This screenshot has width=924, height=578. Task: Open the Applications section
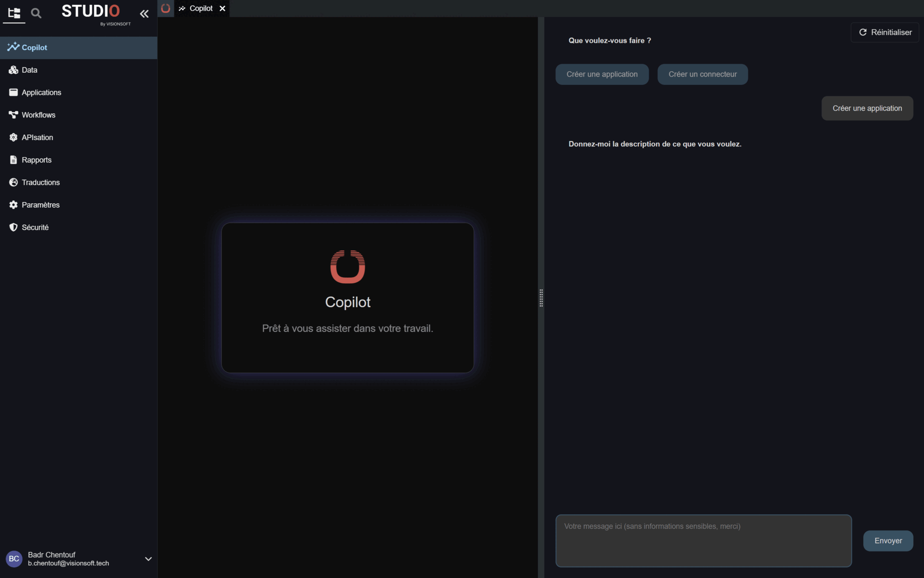point(41,92)
